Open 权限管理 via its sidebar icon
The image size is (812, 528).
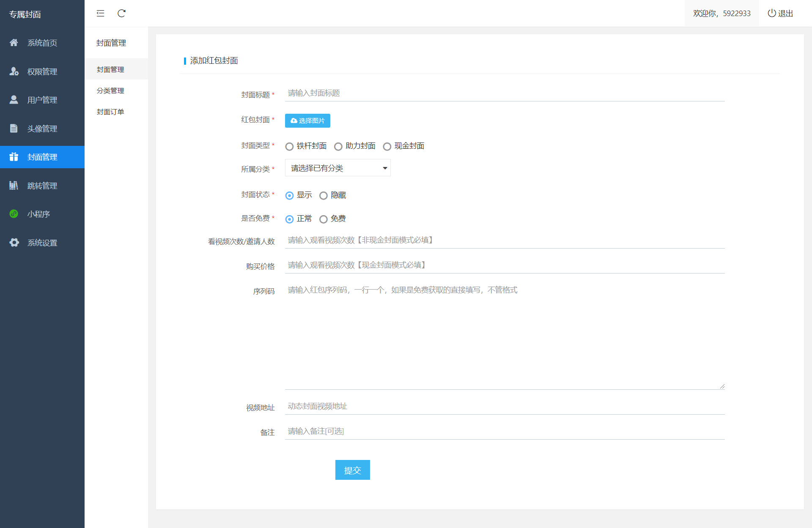[14, 71]
